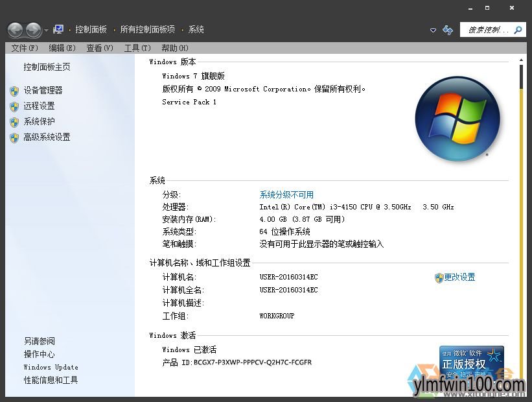The height and width of the screenshot is (402, 532).
Task: Expand the address bar history dropdown arrow
Action: 433,30
